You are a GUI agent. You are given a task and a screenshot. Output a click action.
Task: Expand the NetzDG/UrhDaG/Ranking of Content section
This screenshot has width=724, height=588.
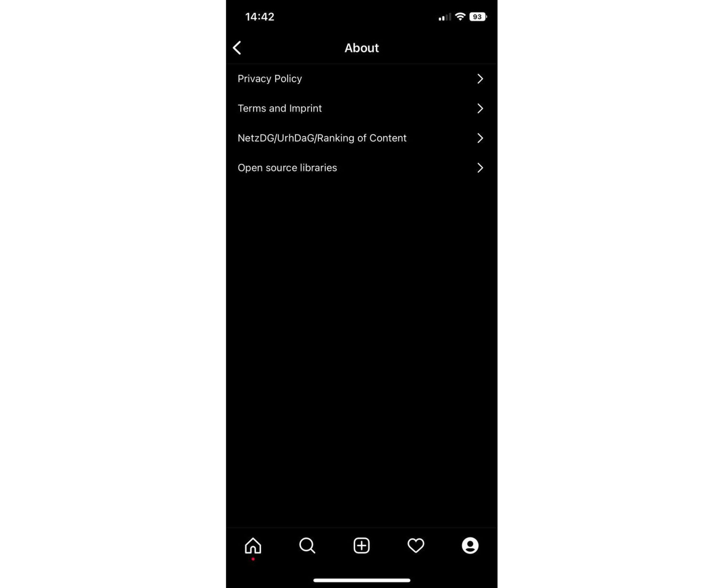pos(361,137)
